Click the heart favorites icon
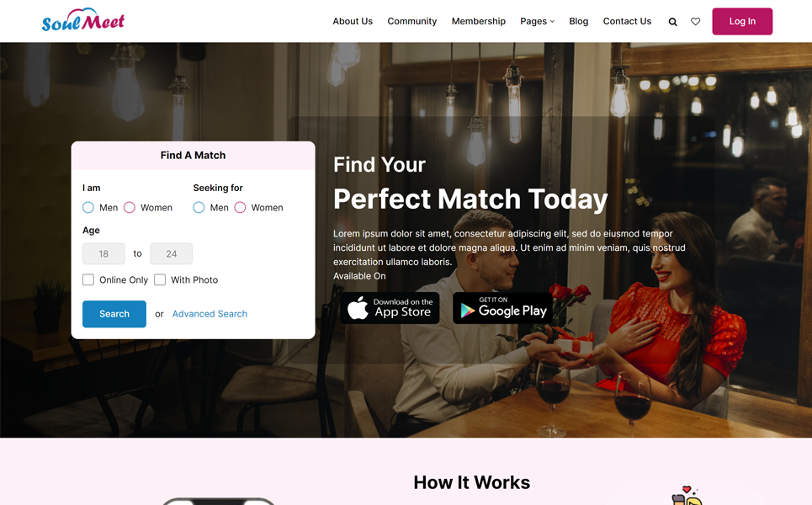812x505 pixels. point(696,22)
